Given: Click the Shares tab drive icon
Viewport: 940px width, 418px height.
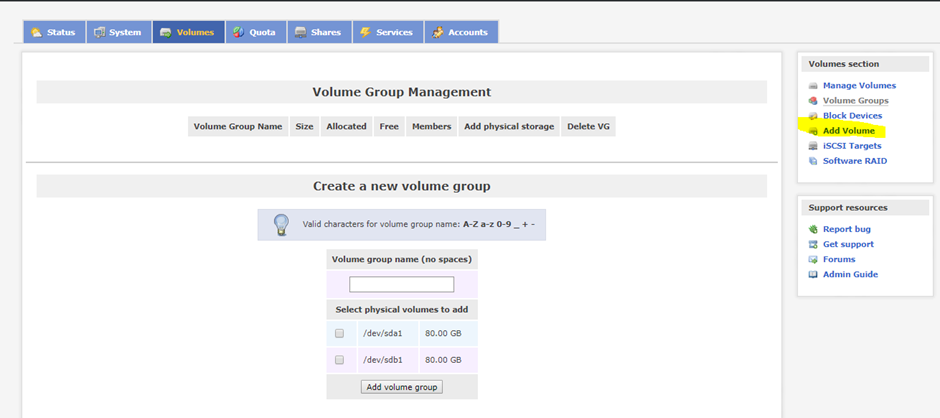Looking at the screenshot, I should (x=300, y=32).
